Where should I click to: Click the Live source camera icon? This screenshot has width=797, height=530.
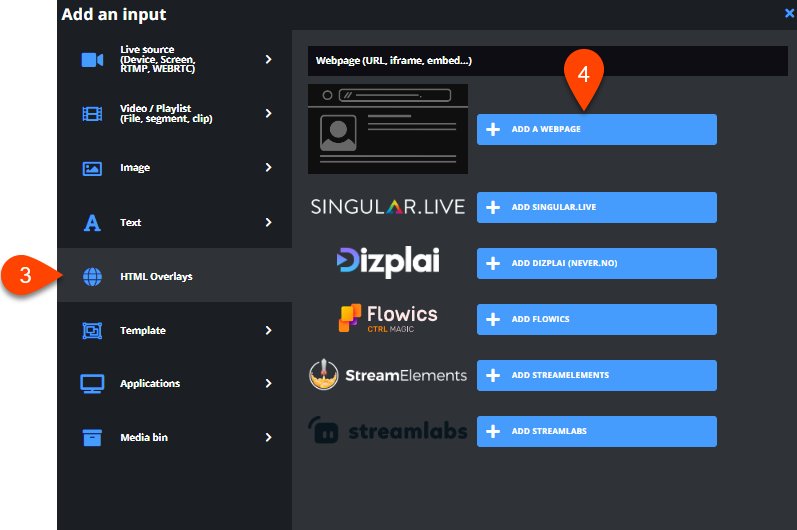[92, 60]
